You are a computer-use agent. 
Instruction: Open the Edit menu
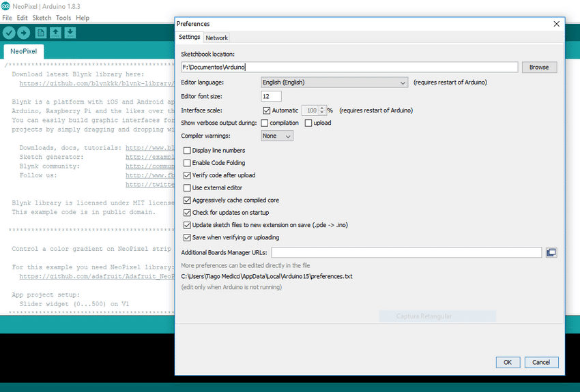click(x=23, y=18)
